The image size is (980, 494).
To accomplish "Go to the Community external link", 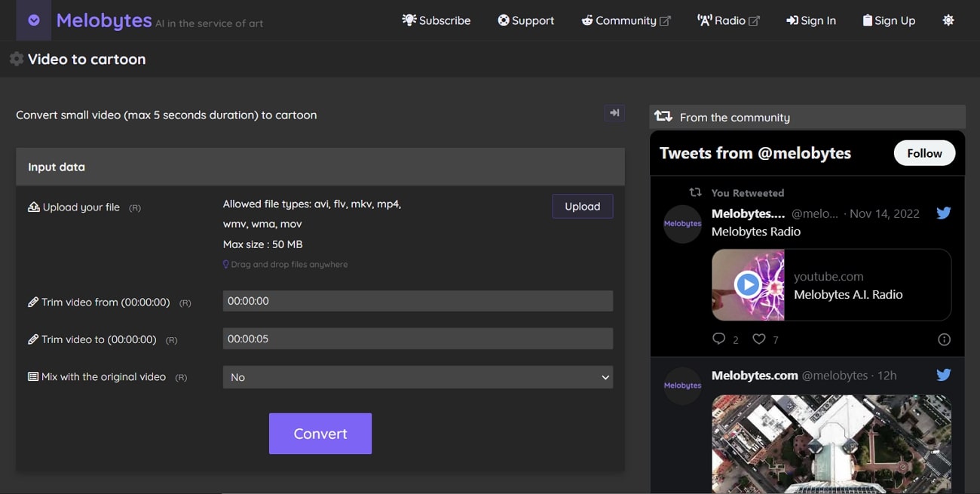I will pos(626,20).
